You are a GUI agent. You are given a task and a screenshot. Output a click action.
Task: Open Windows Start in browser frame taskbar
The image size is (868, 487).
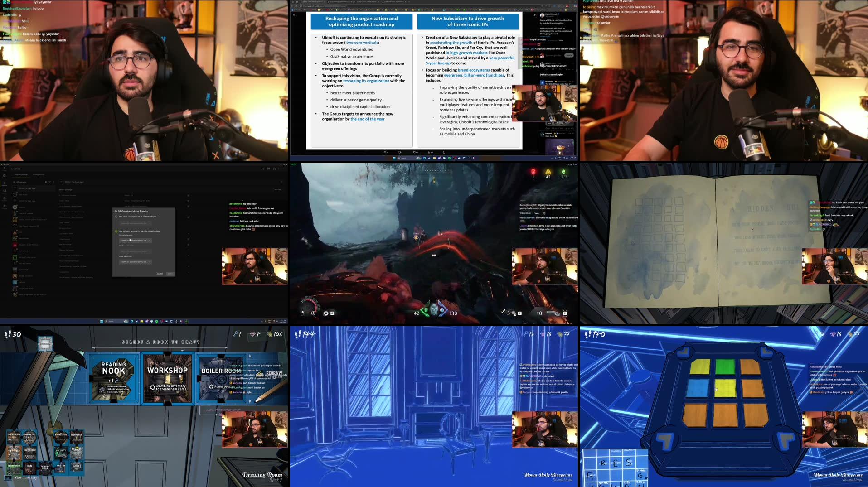pos(394,158)
